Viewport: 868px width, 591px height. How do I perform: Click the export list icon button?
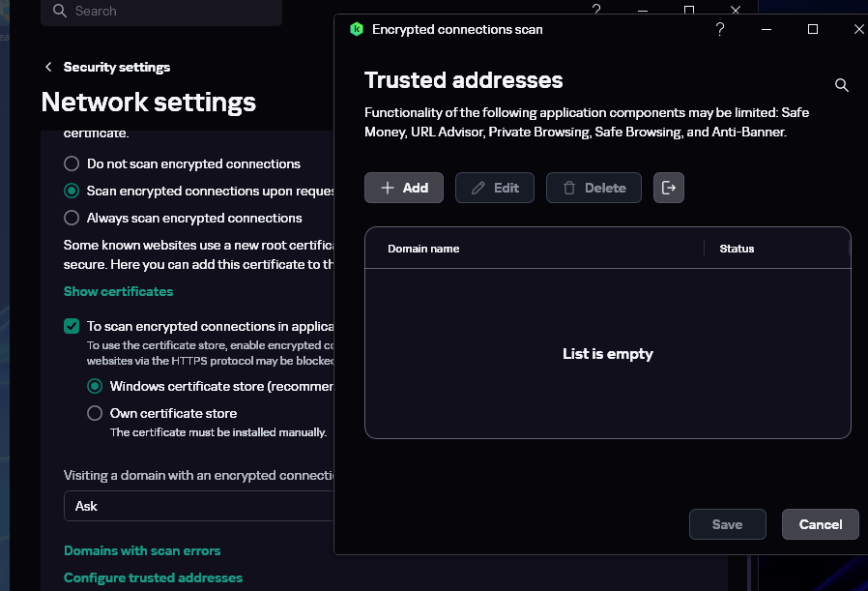coord(669,188)
